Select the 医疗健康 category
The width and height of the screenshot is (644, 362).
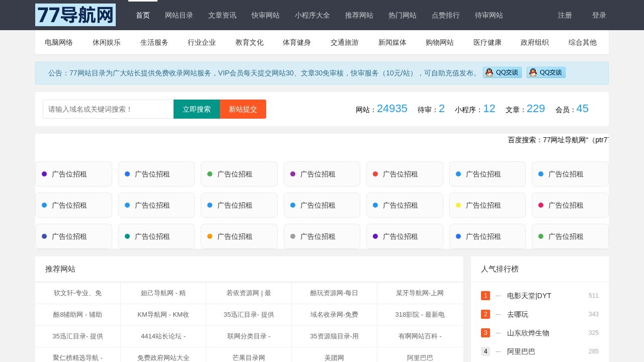(488, 42)
